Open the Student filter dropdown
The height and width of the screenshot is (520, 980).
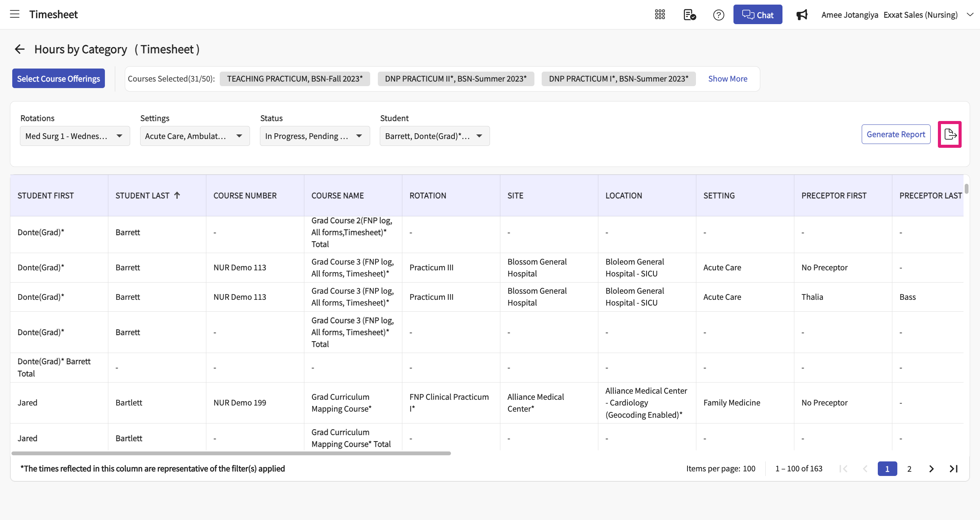(x=434, y=136)
